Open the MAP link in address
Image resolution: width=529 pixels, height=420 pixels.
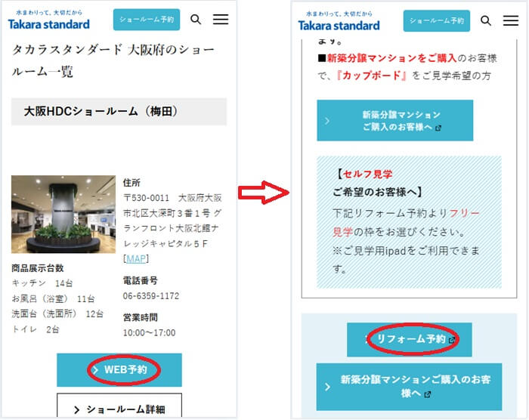136,259
